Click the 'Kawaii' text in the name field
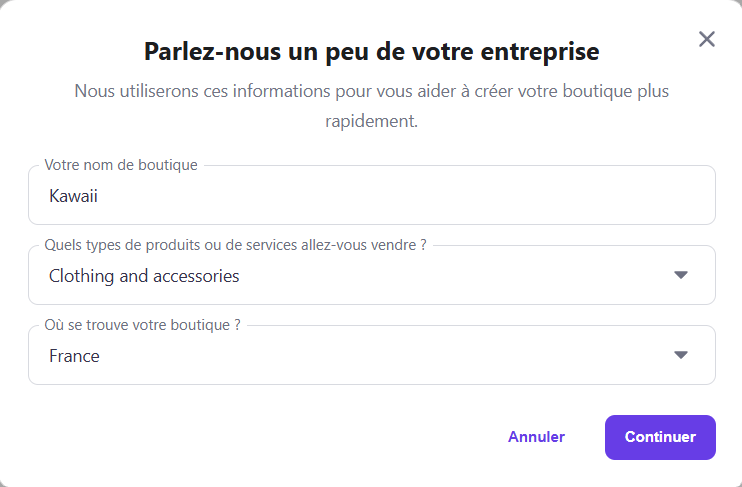 point(73,196)
